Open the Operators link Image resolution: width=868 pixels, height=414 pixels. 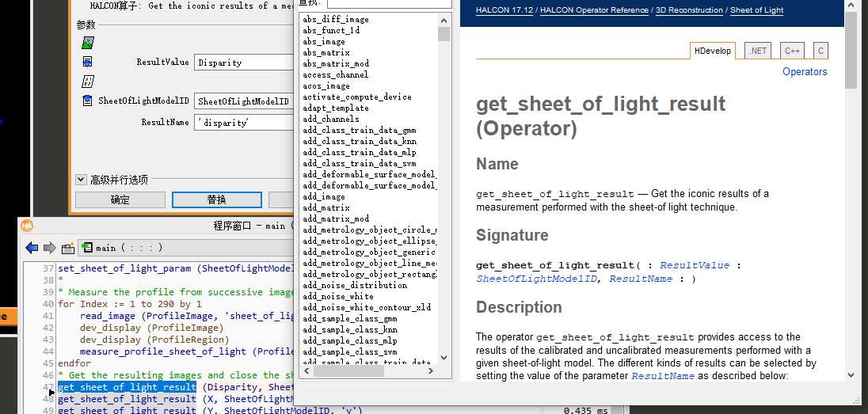click(x=805, y=71)
